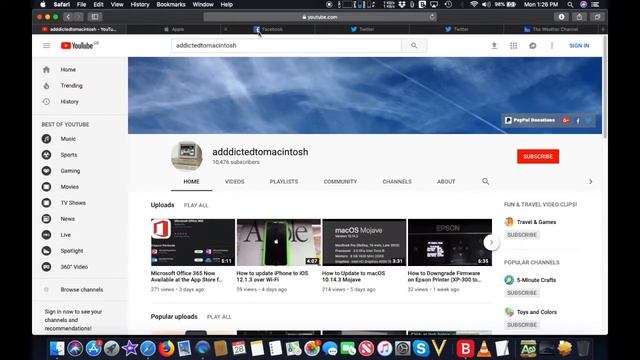Screen dimensions: 640x360
Task: Click Safari back navigation arrow
Action: (68, 17)
